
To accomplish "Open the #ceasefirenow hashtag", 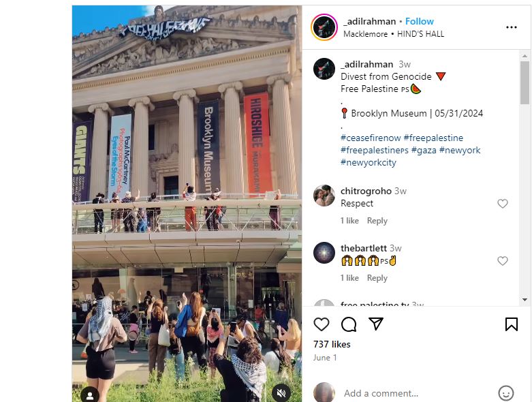I will click(371, 138).
